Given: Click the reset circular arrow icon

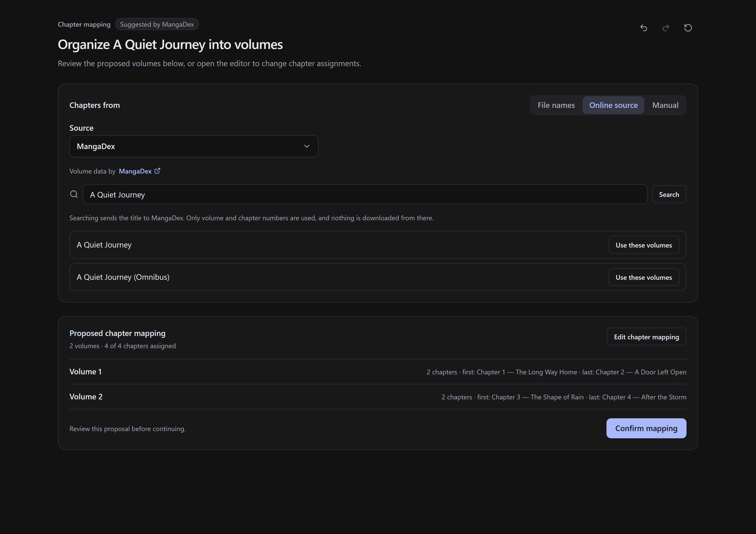Looking at the screenshot, I should [688, 28].
